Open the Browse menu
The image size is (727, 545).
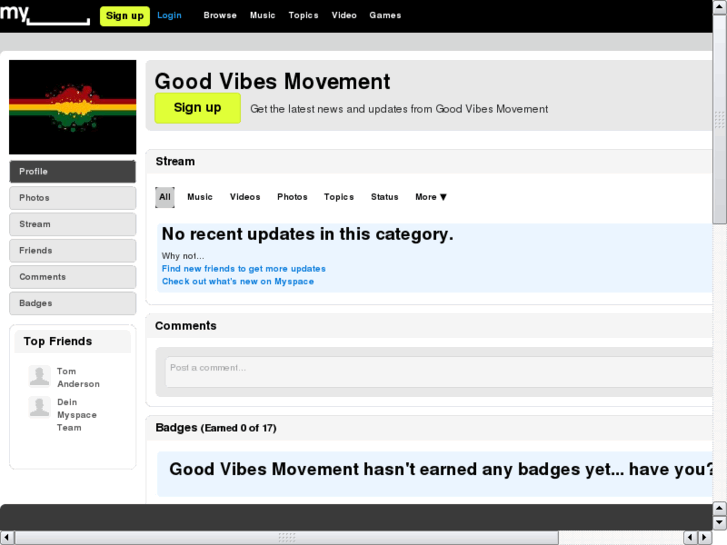(x=220, y=15)
